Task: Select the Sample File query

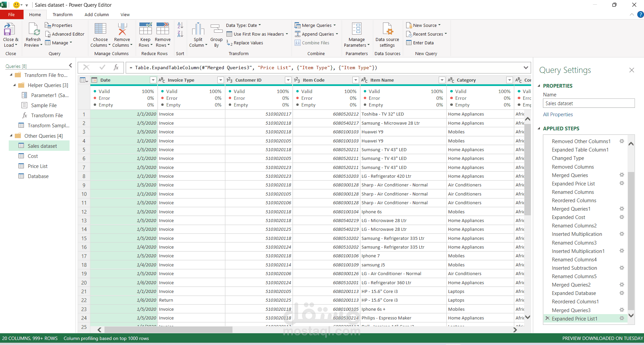Action: click(44, 105)
